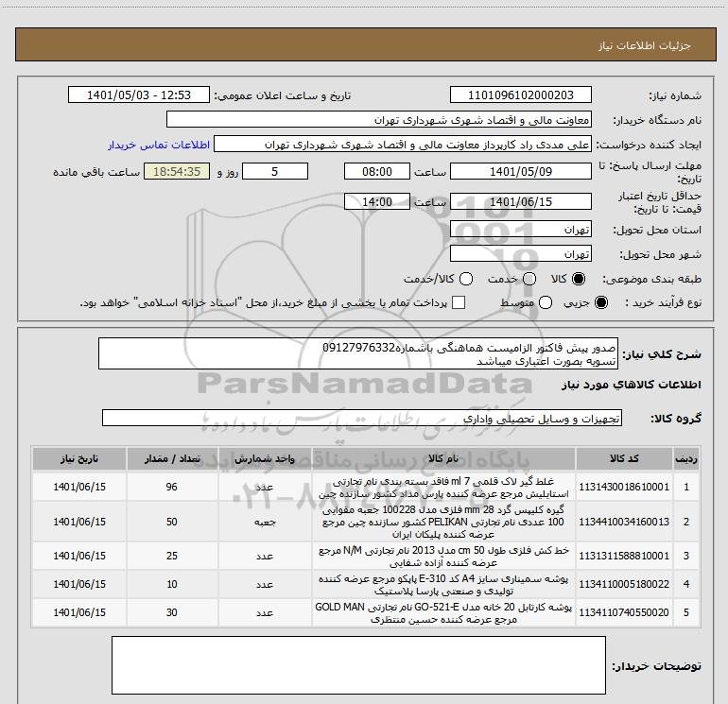Click the unit جعبه in row 2
This screenshot has height=704, width=728.
[x=265, y=522]
